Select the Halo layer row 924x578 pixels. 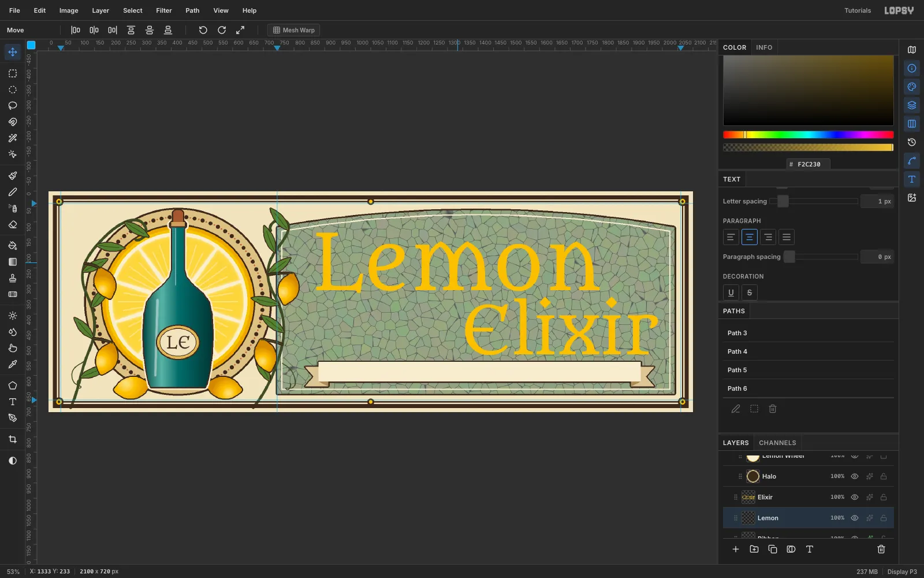[808, 476]
